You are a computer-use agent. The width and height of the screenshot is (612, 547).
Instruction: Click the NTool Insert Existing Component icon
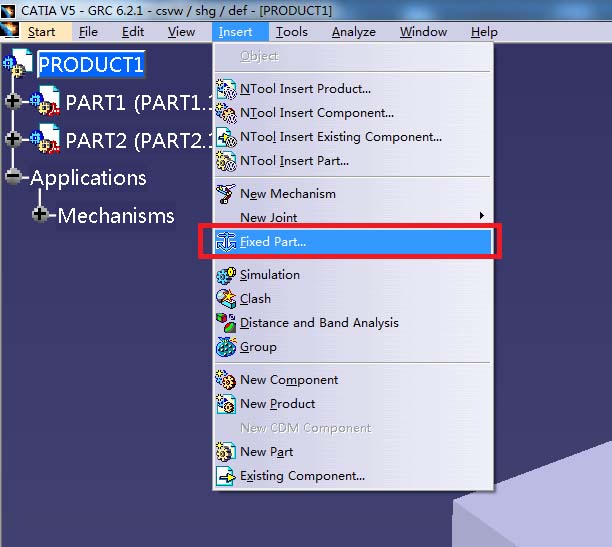226,137
